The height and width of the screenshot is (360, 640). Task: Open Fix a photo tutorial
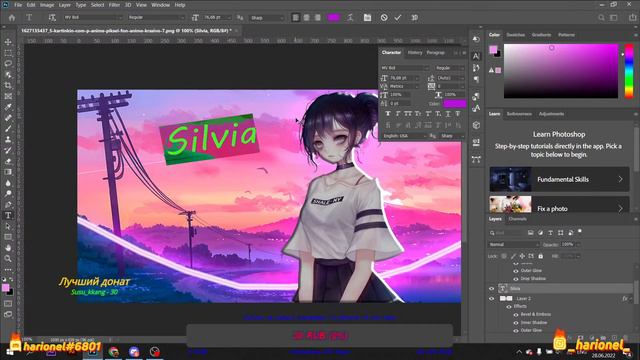559,204
